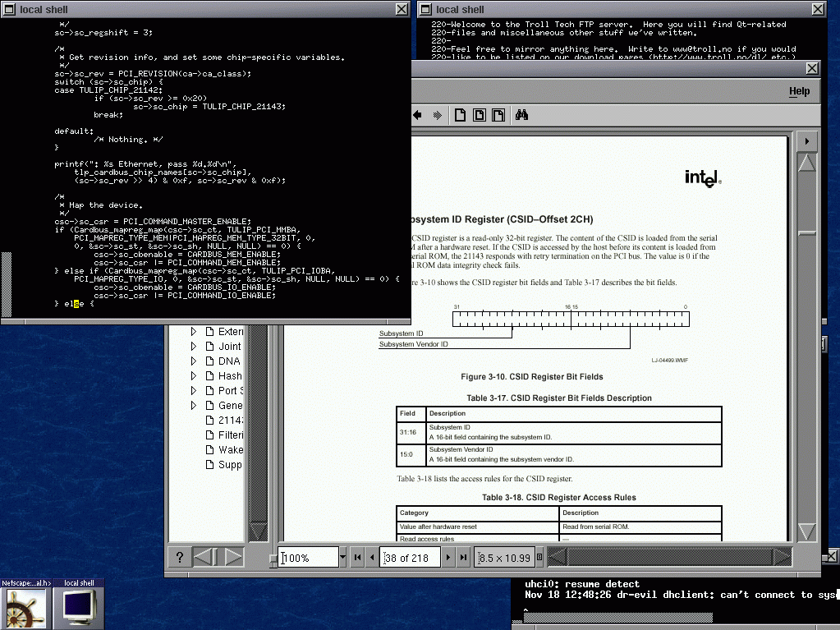Click the page number field
Screen dimensions: 840x630
pos(411,558)
